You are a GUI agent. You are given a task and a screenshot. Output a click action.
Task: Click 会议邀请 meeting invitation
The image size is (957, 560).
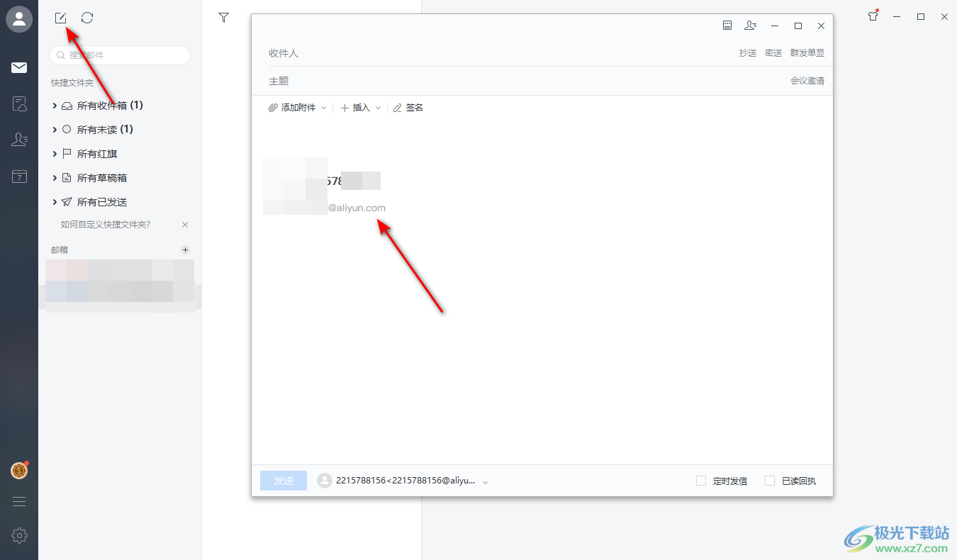[x=807, y=81]
